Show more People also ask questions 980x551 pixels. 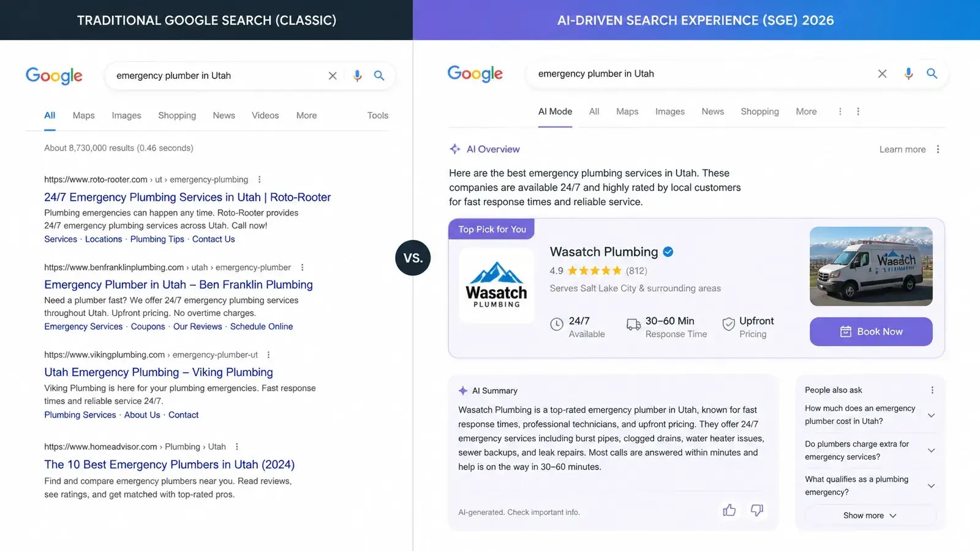tap(870, 515)
